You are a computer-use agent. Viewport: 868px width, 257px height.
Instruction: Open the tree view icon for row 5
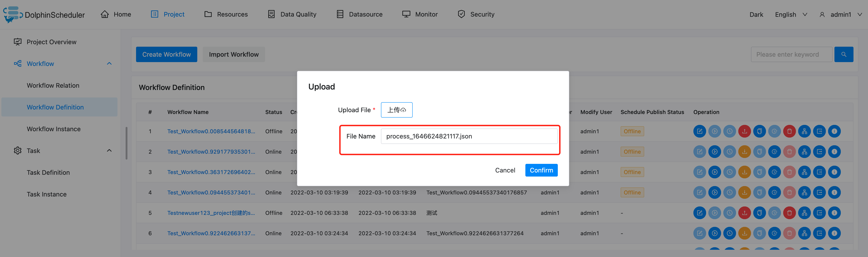tap(804, 213)
